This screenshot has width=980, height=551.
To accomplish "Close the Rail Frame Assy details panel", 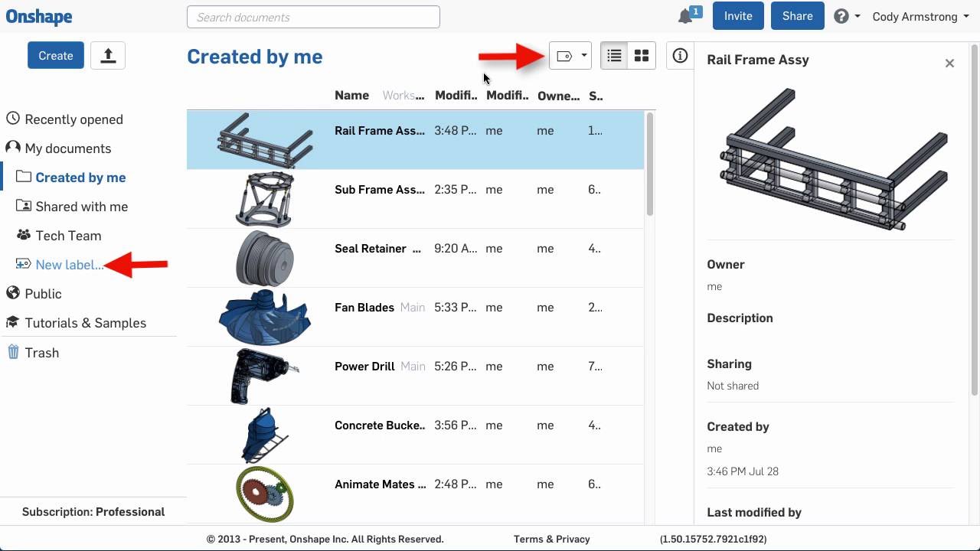I will 949,64.
